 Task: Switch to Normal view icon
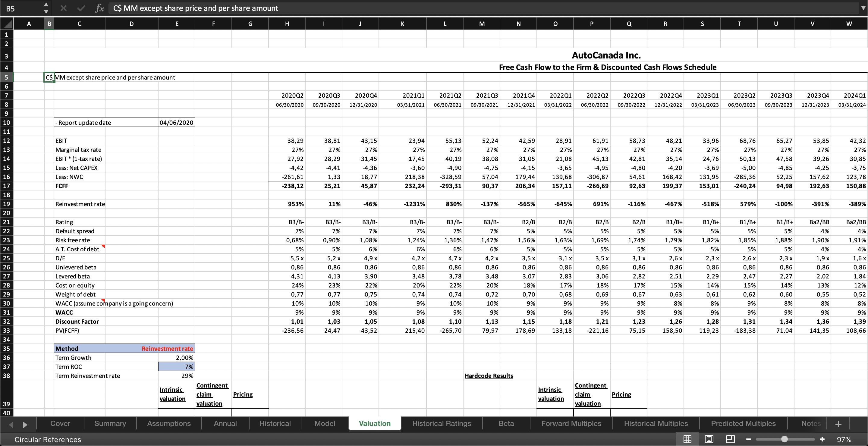[x=687, y=439]
